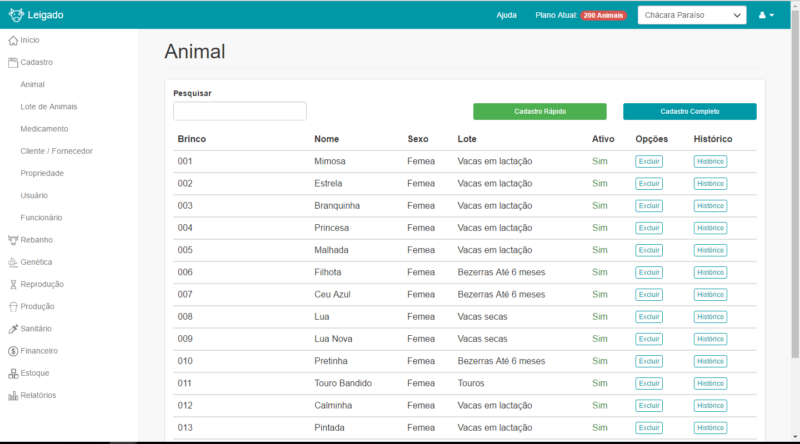This screenshot has height=444, width=800.
Task: Click the Pesquisar search input field
Action: pyautogui.click(x=240, y=111)
